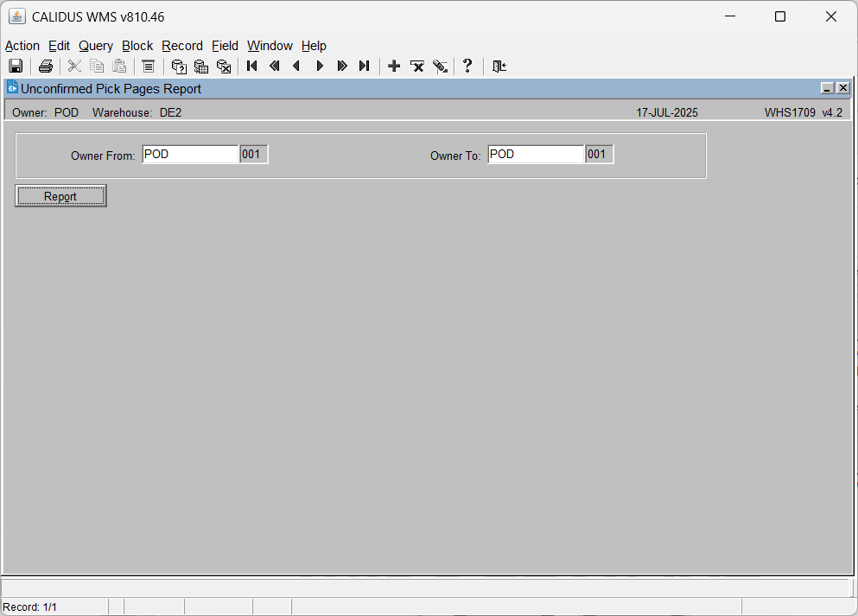This screenshot has width=858, height=616.
Task: Click the Cut scissors icon
Action: pos(74,67)
